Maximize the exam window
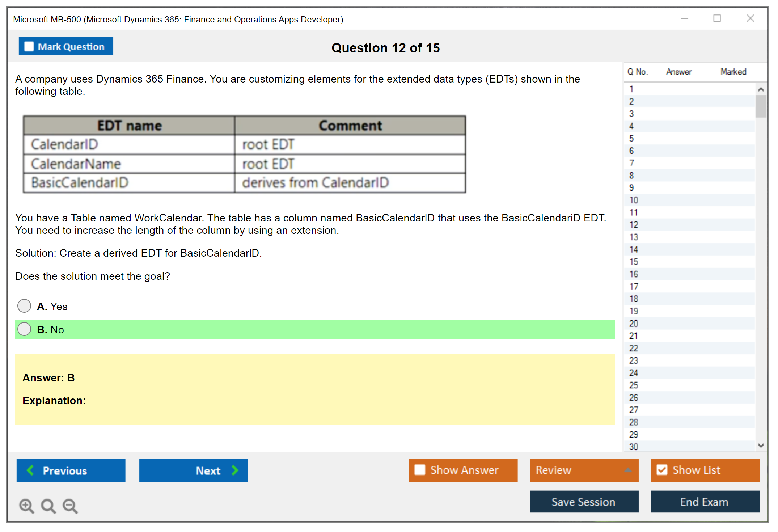 717,18
